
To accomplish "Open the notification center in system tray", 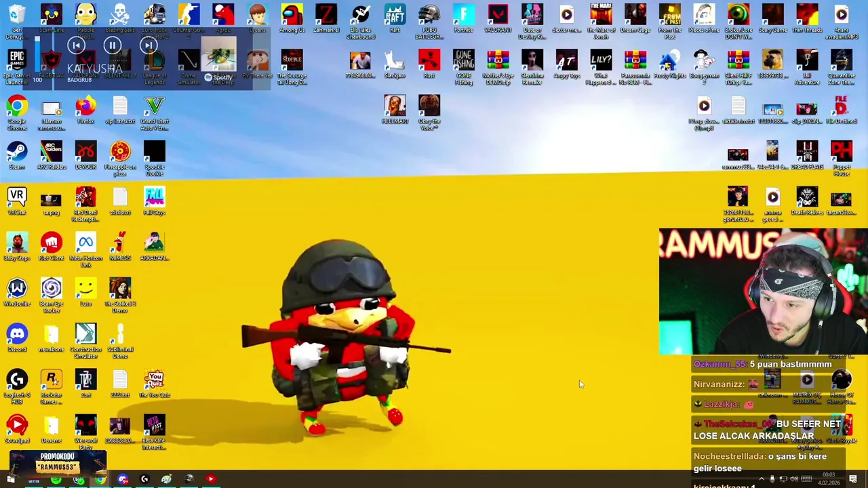I will pyautogui.click(x=853, y=479).
